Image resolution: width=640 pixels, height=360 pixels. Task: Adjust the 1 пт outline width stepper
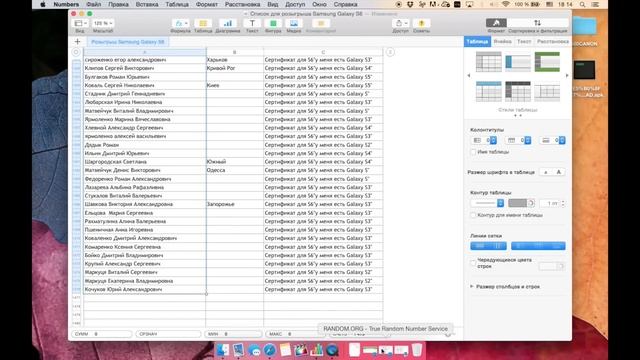563,203
